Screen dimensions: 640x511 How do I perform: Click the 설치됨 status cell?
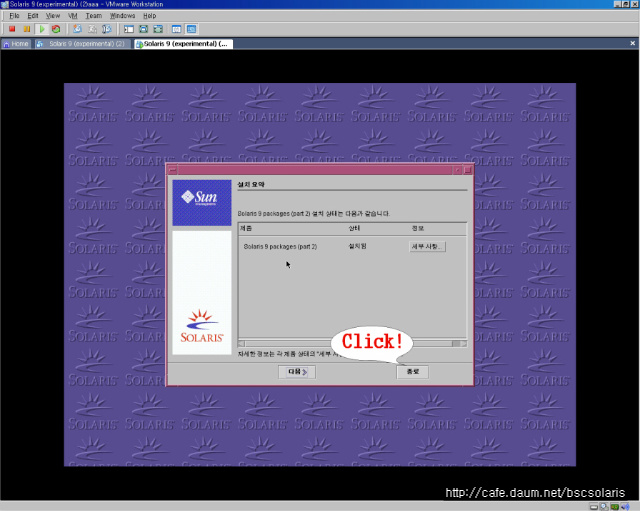pyautogui.click(x=357, y=246)
